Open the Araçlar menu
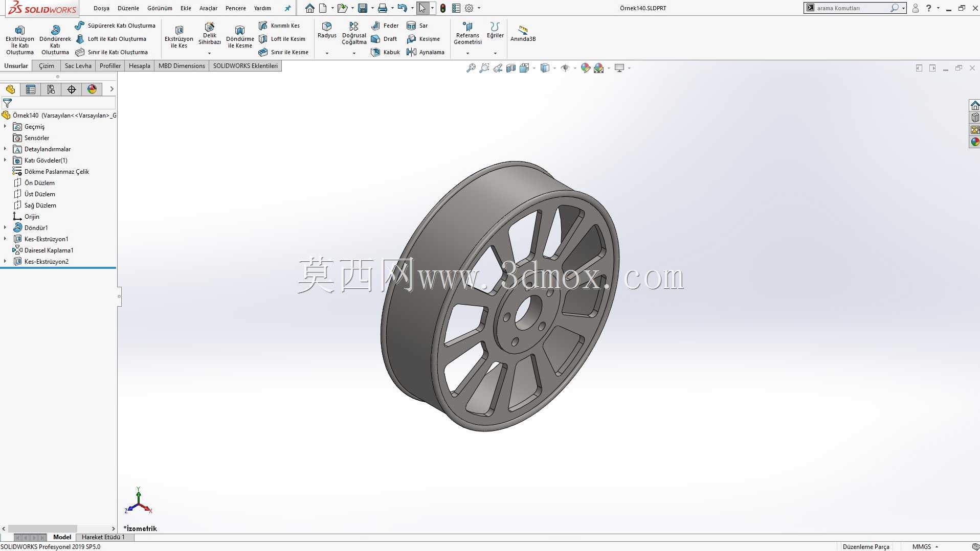 pos(208,8)
